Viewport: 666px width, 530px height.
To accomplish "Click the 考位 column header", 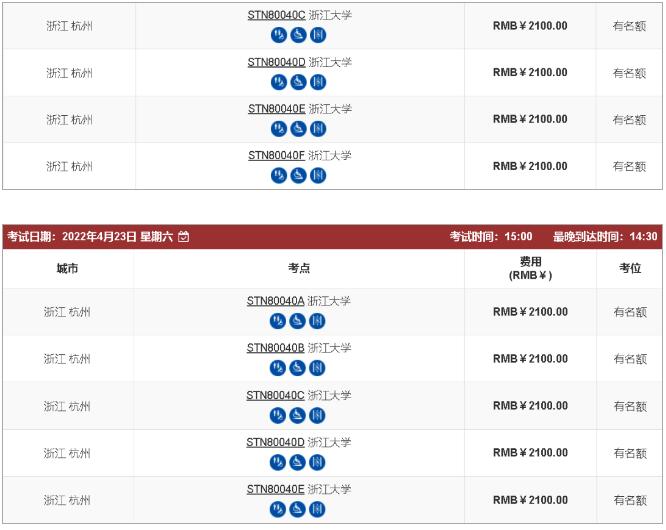I will (630, 268).
